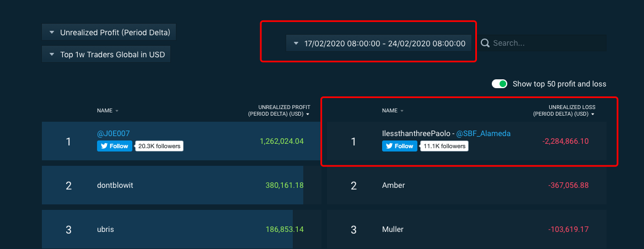Sort by NAME in the profit table

[x=108, y=111]
